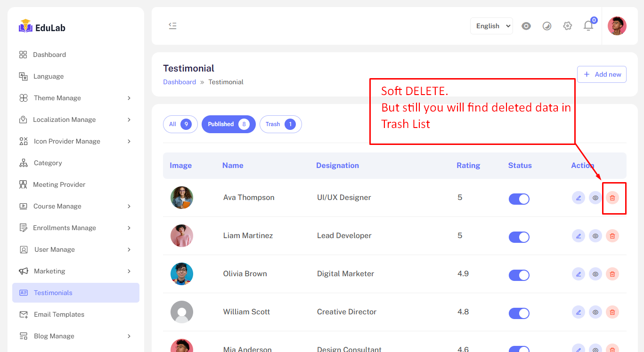Screen dimensions: 644x352
Task: Click the eye icon in top header
Action: click(526, 26)
